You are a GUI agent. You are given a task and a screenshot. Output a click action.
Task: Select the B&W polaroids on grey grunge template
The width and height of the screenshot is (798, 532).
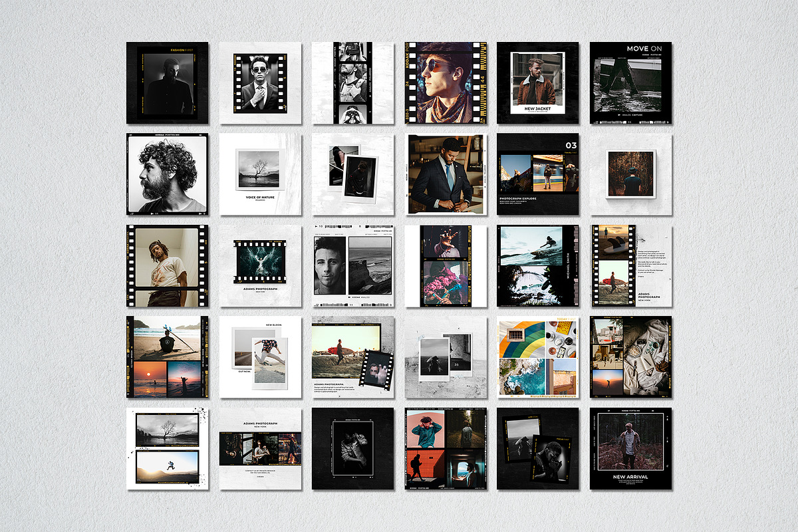click(x=445, y=357)
